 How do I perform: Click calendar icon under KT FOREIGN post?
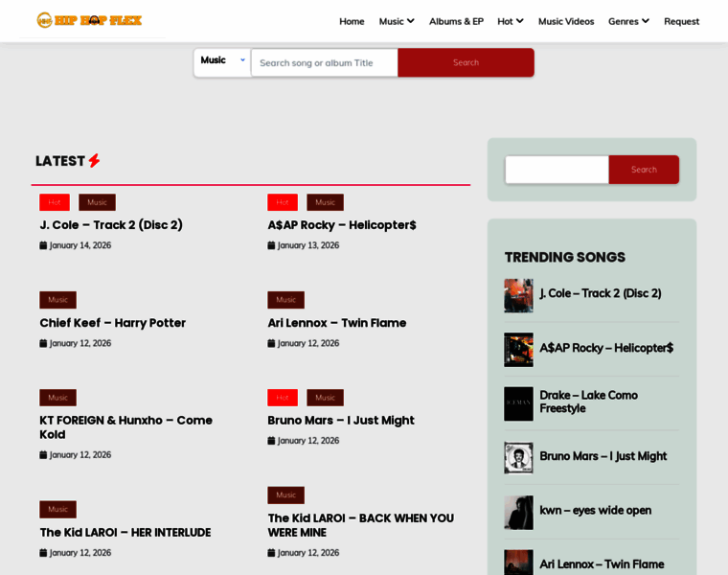tap(43, 454)
